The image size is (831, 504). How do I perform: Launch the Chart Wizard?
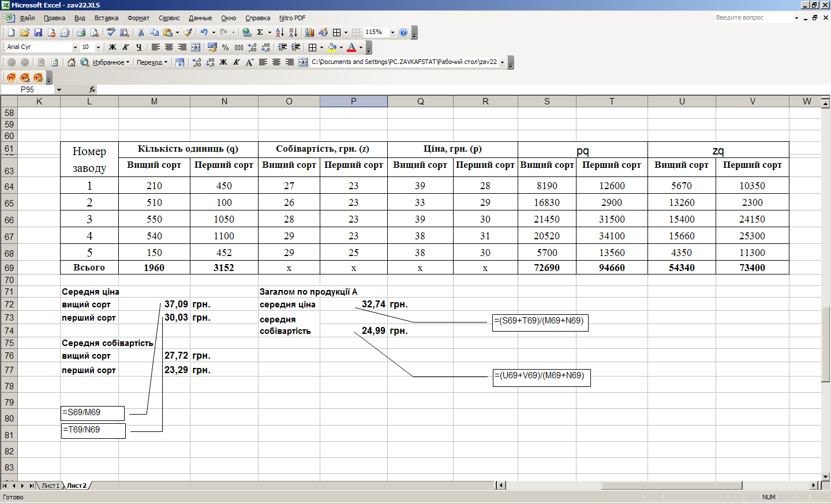(x=310, y=32)
